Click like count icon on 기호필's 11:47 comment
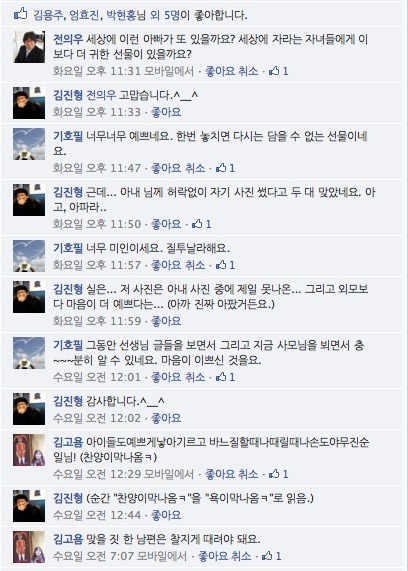408x571 pixels. tap(225, 168)
